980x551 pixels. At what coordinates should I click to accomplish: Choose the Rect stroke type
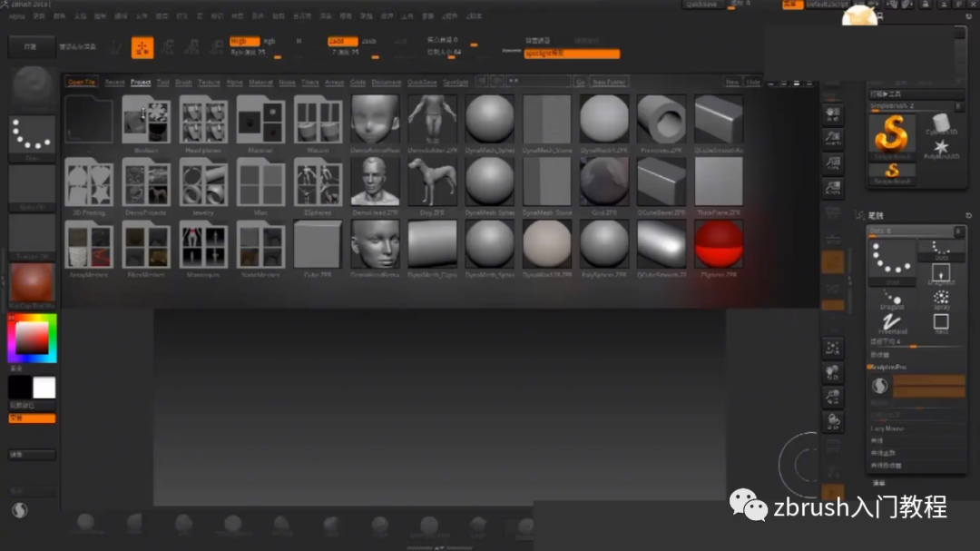click(x=941, y=324)
